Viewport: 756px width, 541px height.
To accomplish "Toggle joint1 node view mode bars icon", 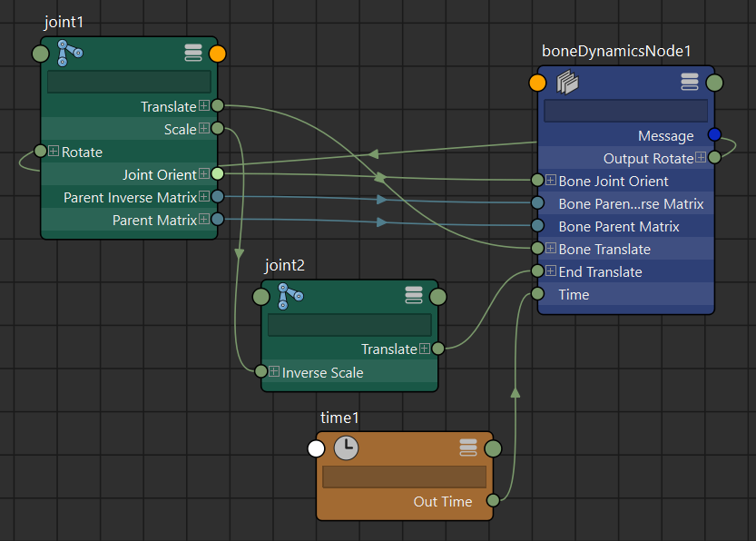I will click(192, 53).
